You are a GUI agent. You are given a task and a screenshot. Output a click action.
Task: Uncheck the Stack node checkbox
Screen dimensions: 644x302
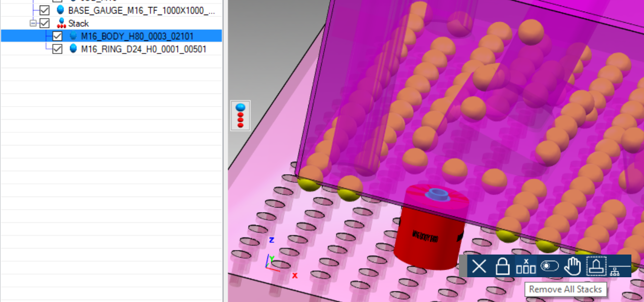pos(44,23)
